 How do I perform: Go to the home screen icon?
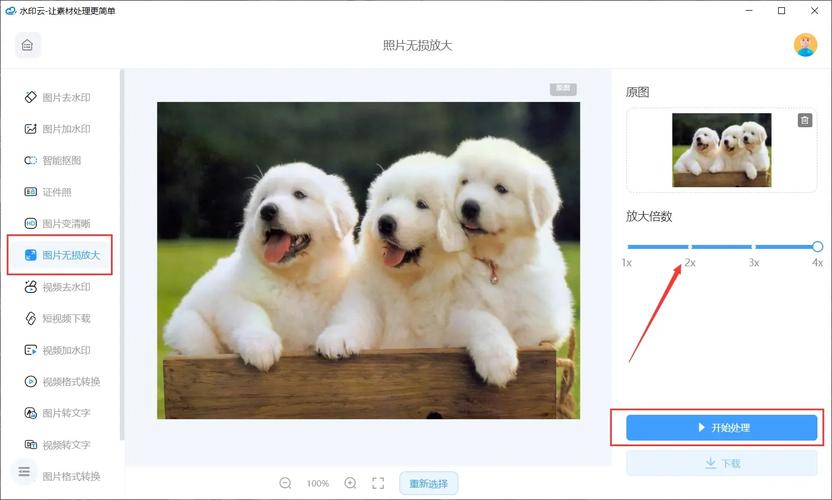click(x=28, y=45)
